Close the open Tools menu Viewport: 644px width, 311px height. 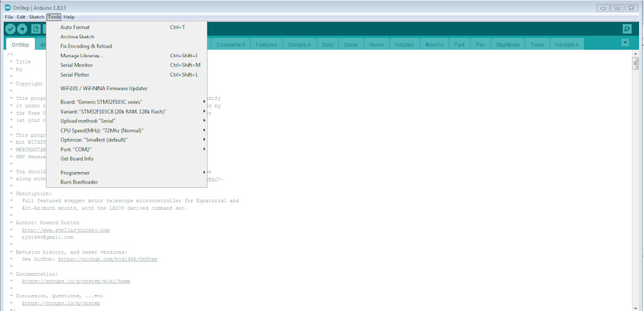click(54, 17)
